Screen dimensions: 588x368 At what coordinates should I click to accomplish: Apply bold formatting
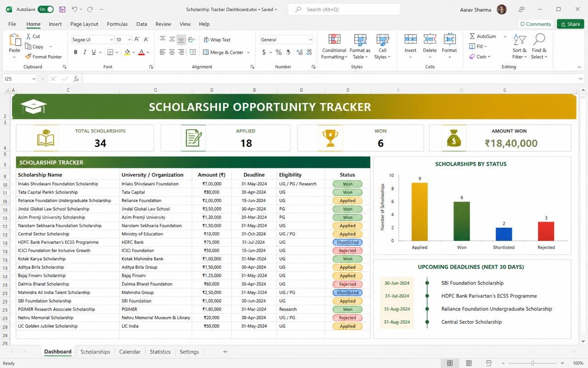[x=76, y=52]
